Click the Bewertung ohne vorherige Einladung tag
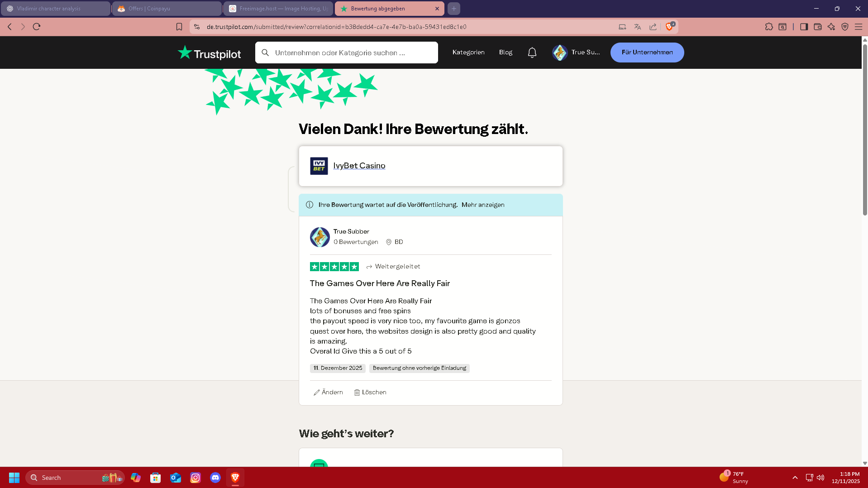868x488 pixels. point(420,368)
